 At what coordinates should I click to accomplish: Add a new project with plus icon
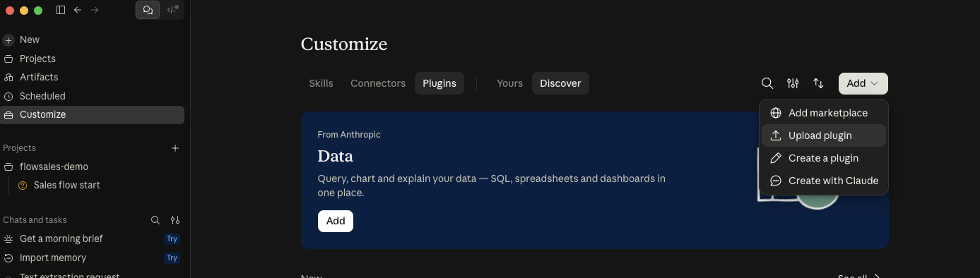click(175, 148)
